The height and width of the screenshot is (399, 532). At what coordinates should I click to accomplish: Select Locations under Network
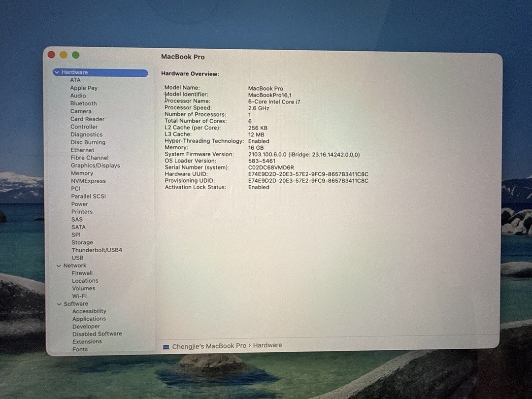point(85,281)
